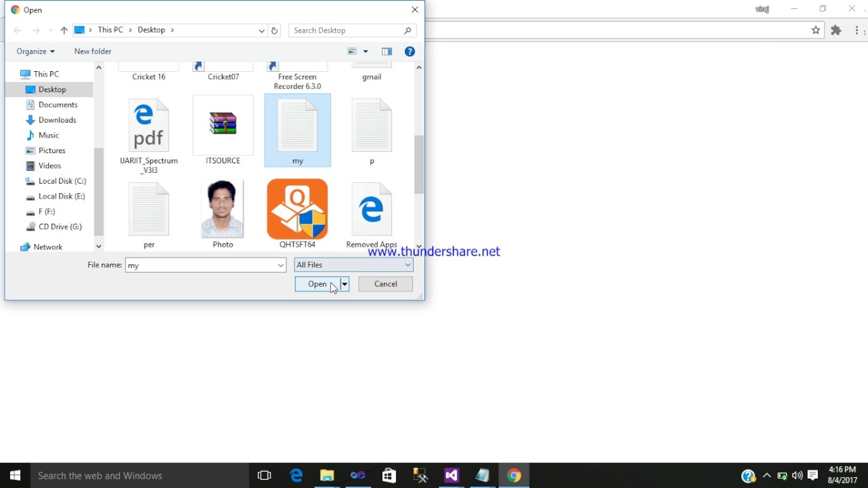Select the Removed Apps file
This screenshot has height=488, width=868.
coord(372,215)
